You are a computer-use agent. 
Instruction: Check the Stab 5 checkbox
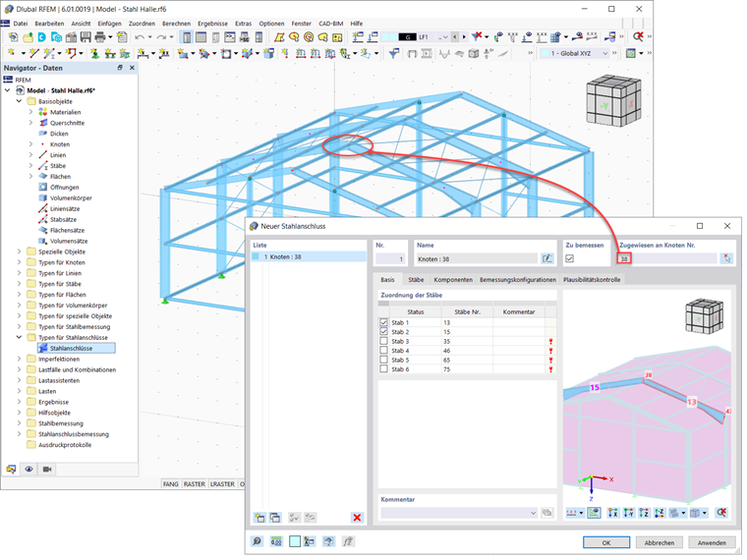click(x=383, y=360)
